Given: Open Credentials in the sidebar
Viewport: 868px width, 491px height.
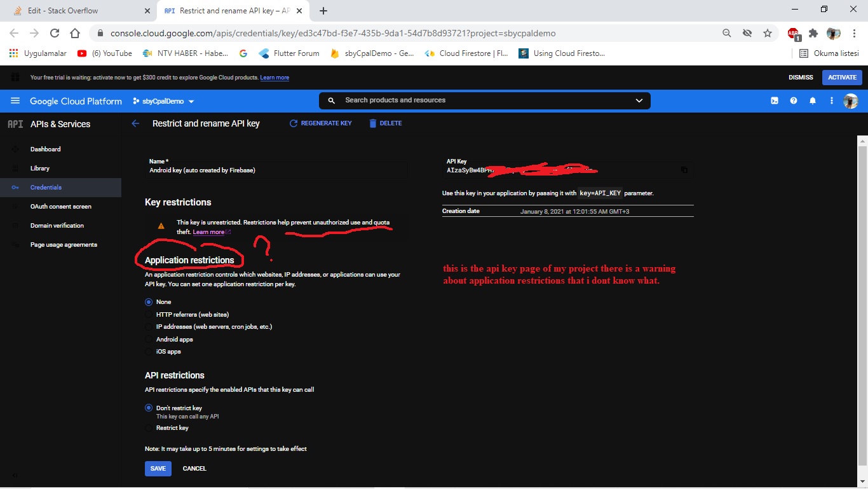Looking at the screenshot, I should coord(60,188).
